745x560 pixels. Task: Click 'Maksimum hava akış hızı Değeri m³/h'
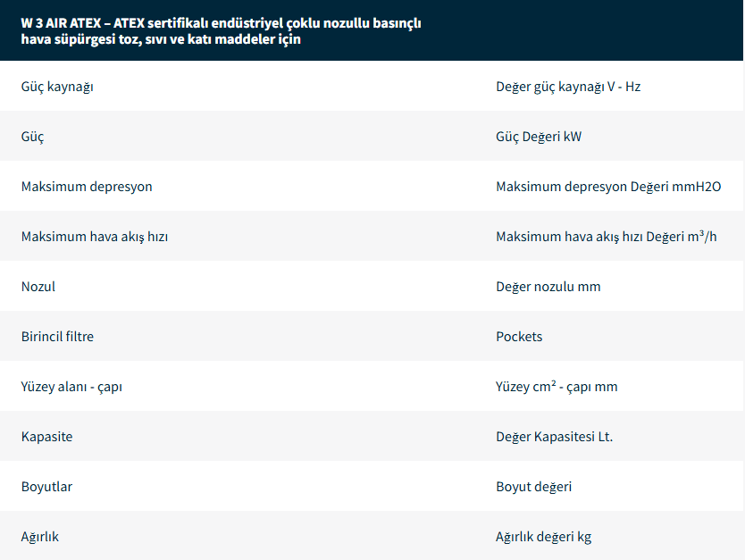pos(606,237)
